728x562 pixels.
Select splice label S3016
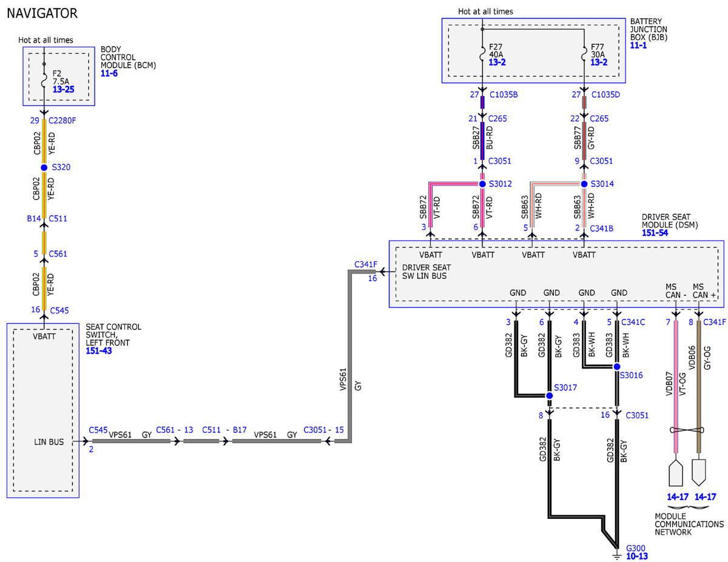[631, 376]
